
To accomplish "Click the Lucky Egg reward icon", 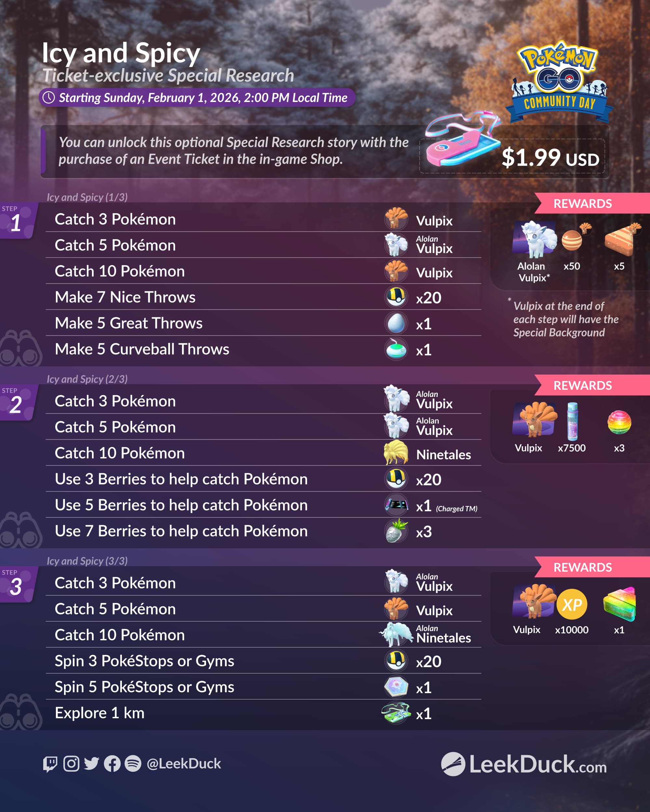I will coord(396,323).
